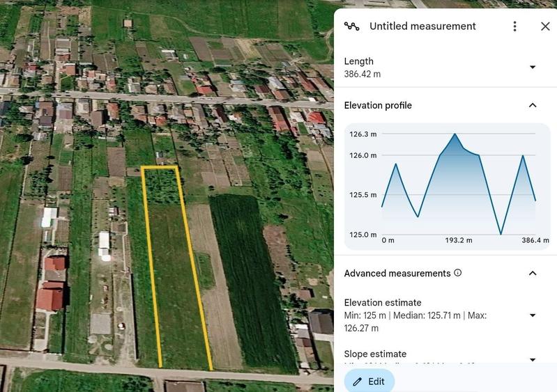
Task: Click the Elevation profile heading
Action: click(378, 105)
